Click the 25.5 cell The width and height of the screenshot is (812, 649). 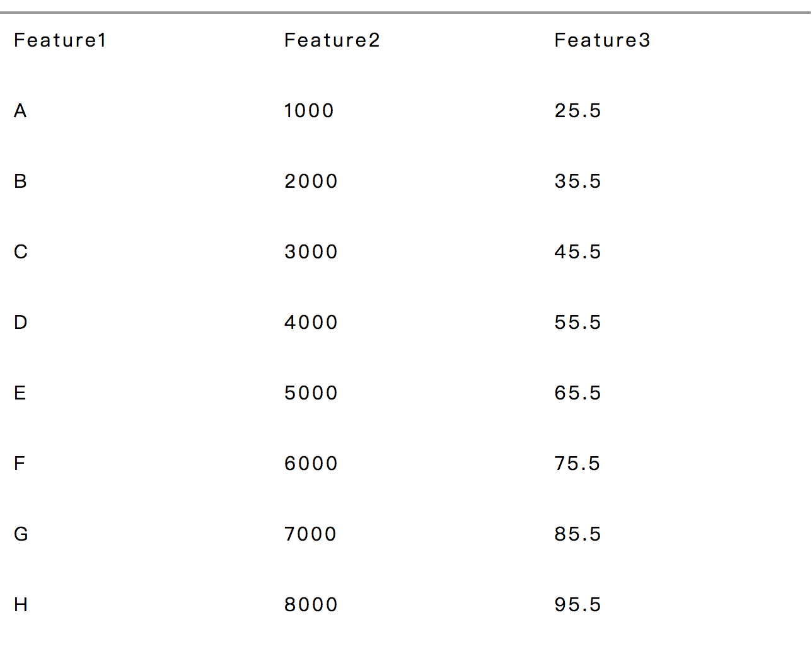577,111
